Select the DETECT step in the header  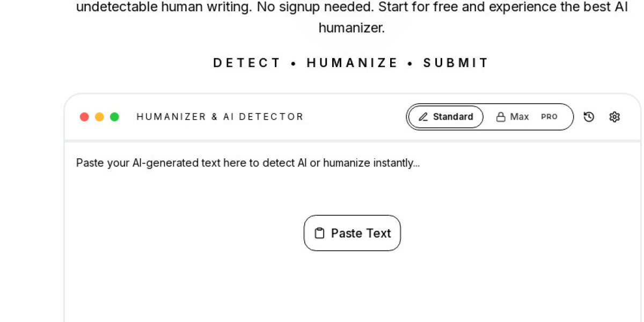(x=247, y=63)
